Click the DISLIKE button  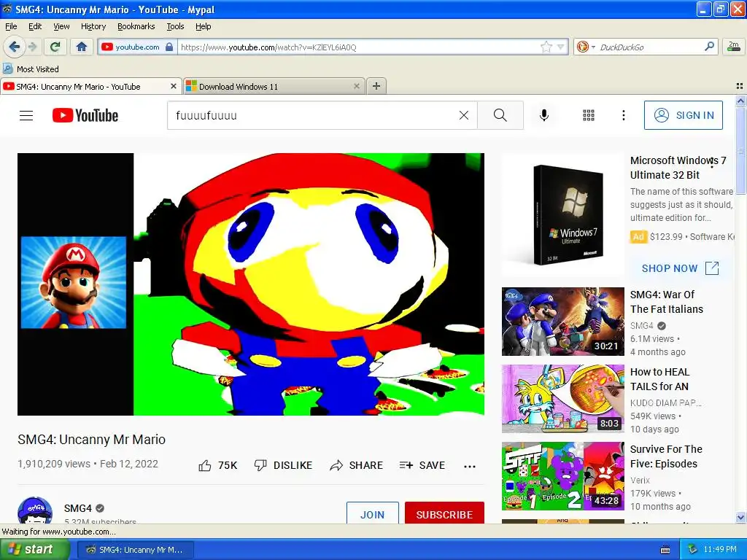pos(284,465)
